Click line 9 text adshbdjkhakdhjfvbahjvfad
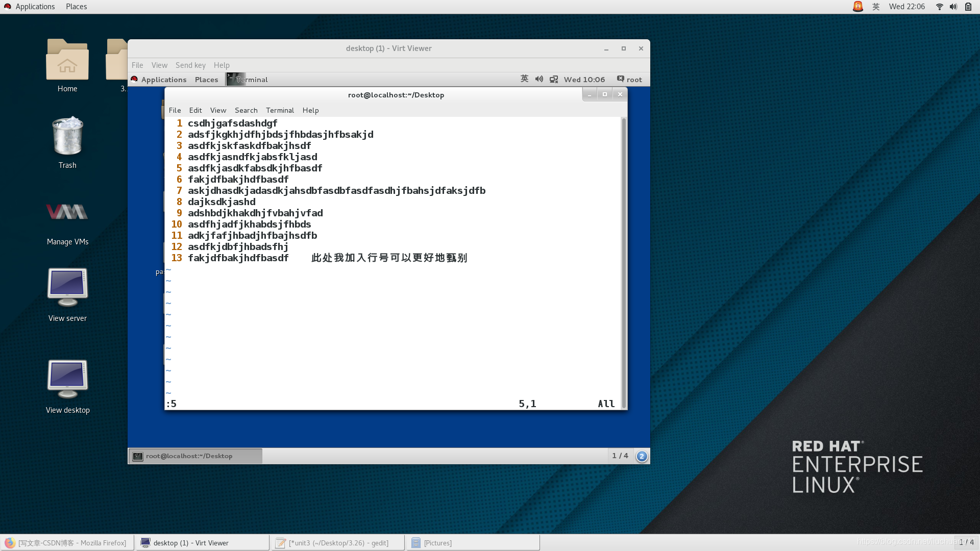 click(255, 213)
